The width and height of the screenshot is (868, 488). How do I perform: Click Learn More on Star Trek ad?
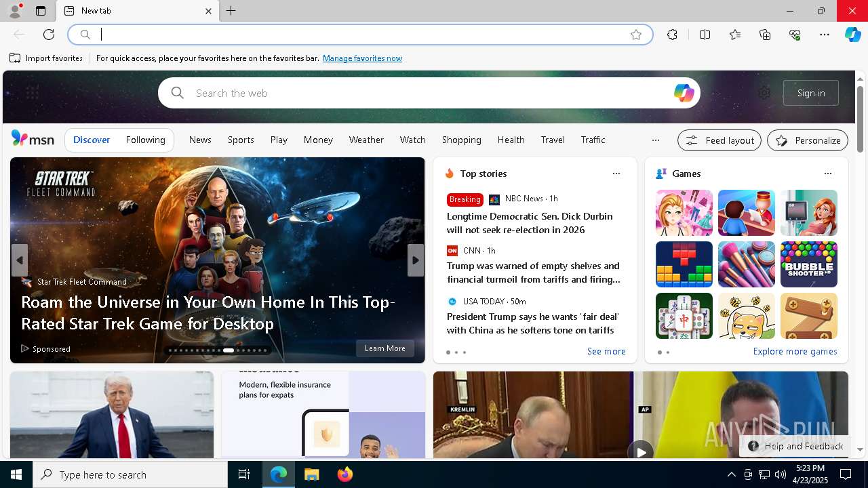(385, 348)
